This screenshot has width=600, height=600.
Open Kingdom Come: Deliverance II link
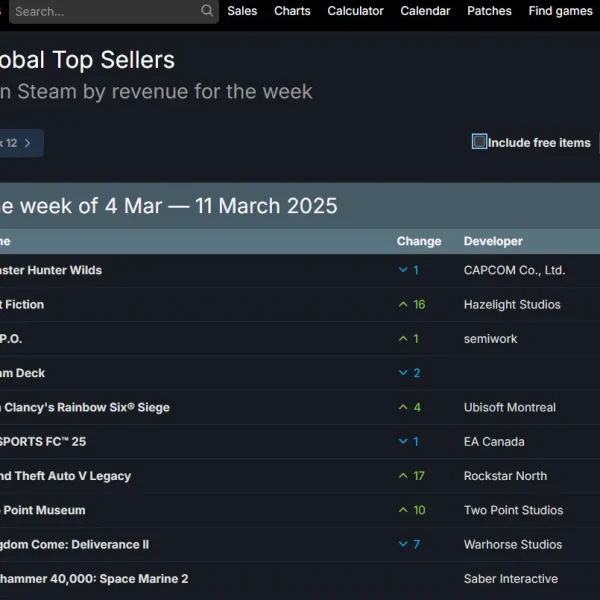pyautogui.click(x=74, y=545)
